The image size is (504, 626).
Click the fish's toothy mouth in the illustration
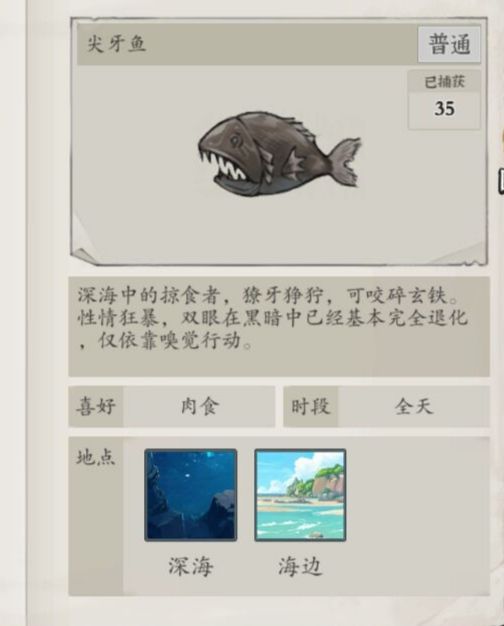pos(226,168)
